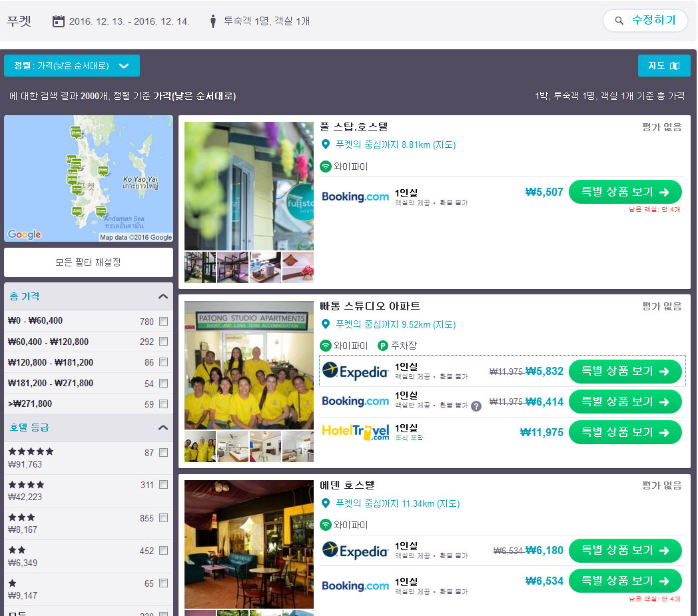The image size is (698, 616).
Task: Open distance link 8.81km (지도)
Action: click(x=396, y=145)
